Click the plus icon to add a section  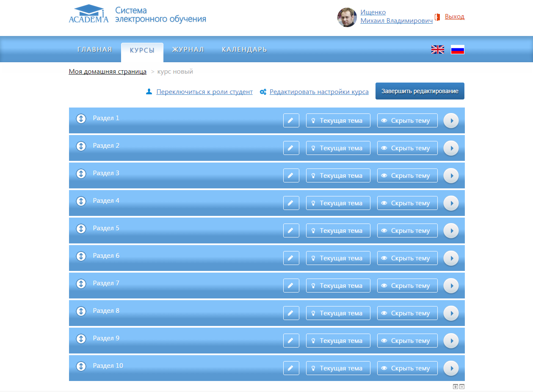(456, 386)
